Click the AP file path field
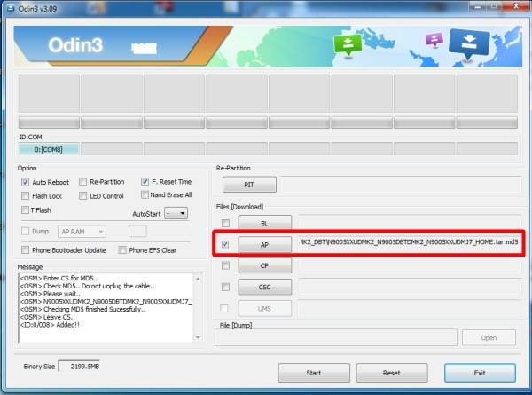The height and width of the screenshot is (395, 532). pyautogui.click(x=409, y=242)
